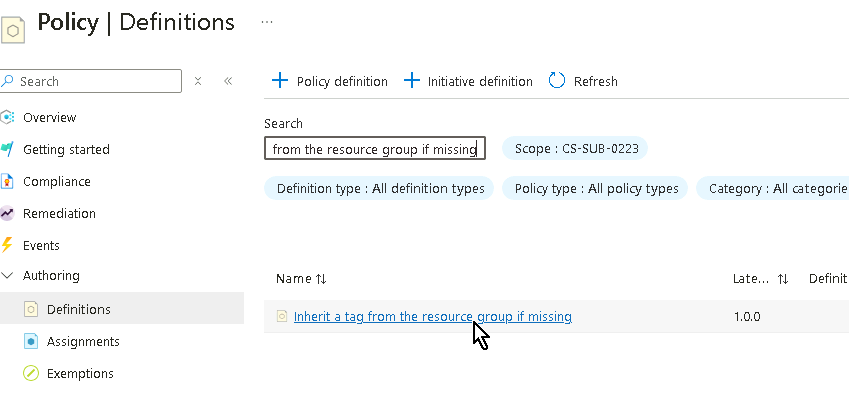Open Inherit a tag policy link
The width and height of the screenshot is (849, 407).
[x=432, y=316]
